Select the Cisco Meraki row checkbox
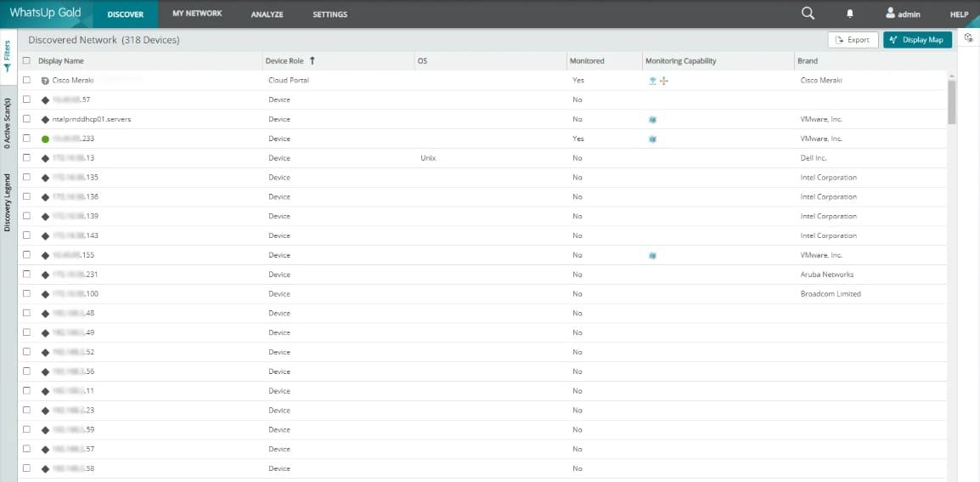Viewport: 980px width, 482px height. coord(26,80)
